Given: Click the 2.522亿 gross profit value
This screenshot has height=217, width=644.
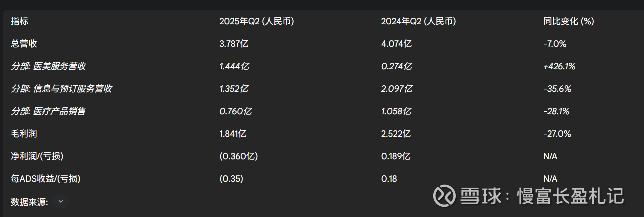Looking at the screenshot, I should 396,134.
